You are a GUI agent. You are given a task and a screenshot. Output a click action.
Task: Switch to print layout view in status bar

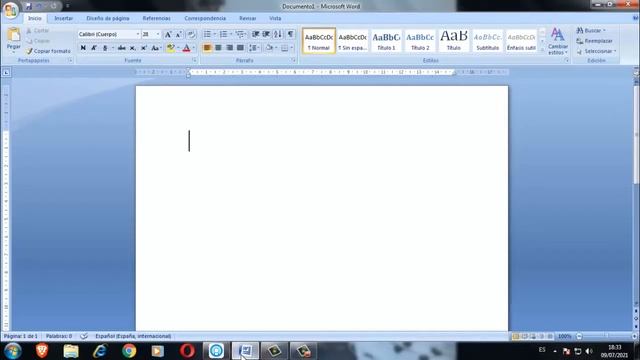[516, 336]
